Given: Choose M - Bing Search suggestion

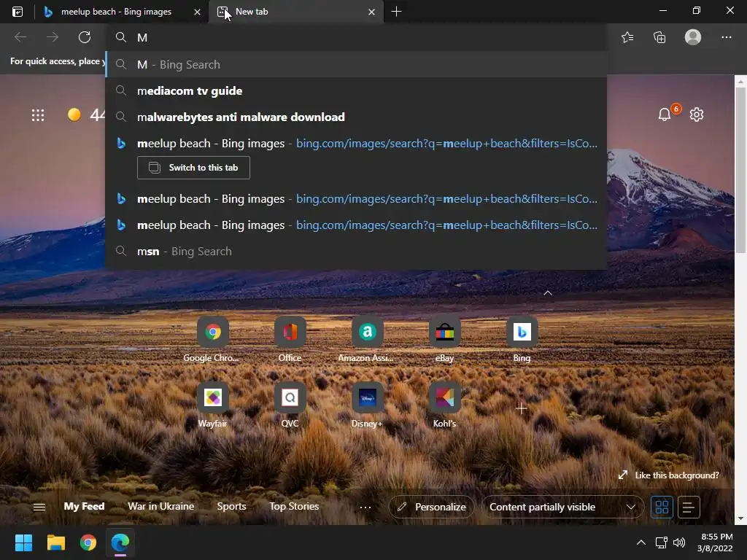Looking at the screenshot, I should point(356,64).
